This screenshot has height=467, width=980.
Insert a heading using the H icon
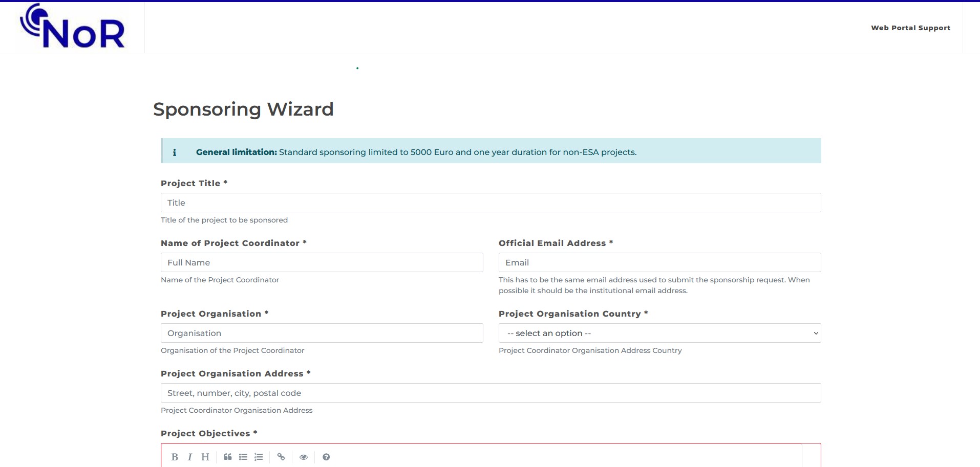[x=205, y=457]
